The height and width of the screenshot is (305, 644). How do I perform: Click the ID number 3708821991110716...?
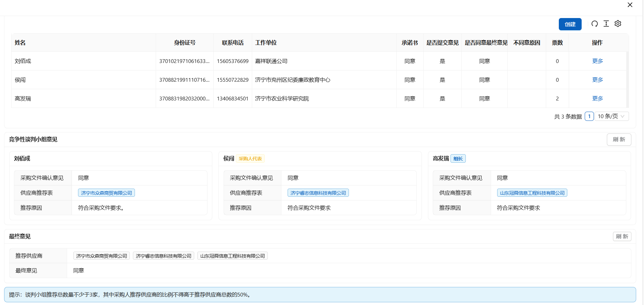pos(184,80)
